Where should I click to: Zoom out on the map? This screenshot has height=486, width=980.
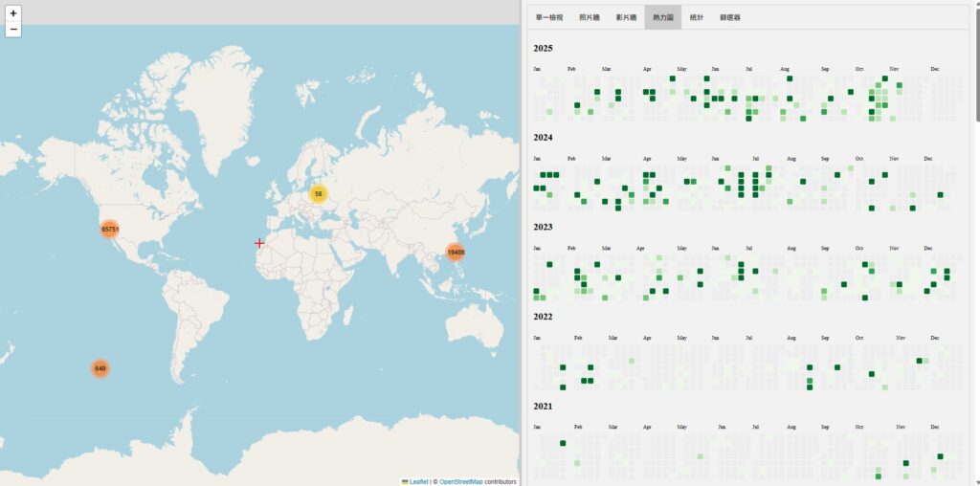point(13,30)
